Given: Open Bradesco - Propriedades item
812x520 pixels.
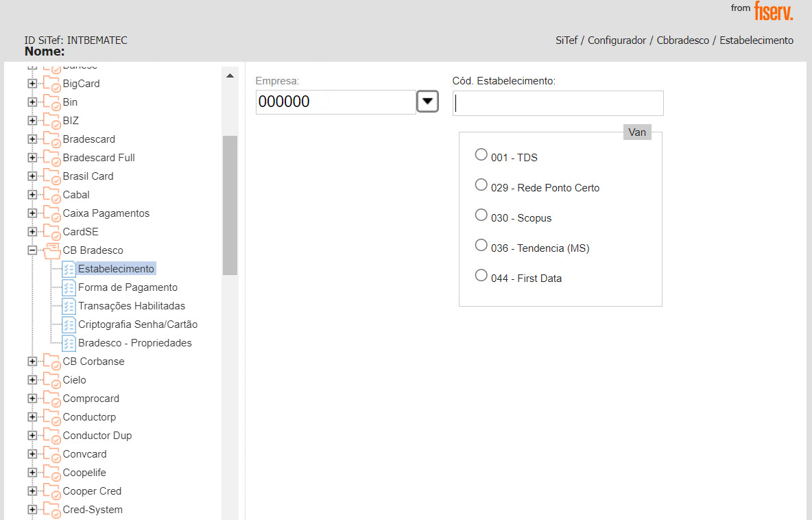Looking at the screenshot, I should (x=135, y=344).
